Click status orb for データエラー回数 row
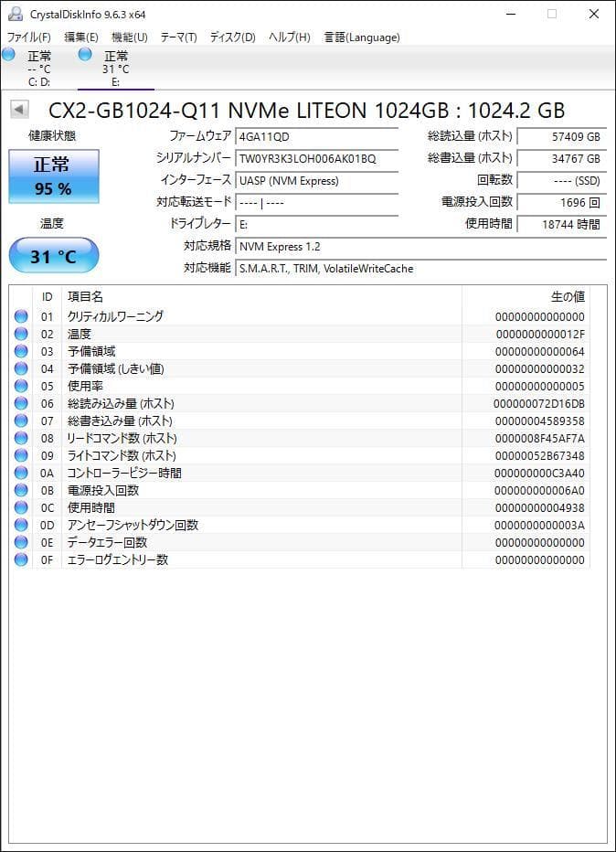 21,542
